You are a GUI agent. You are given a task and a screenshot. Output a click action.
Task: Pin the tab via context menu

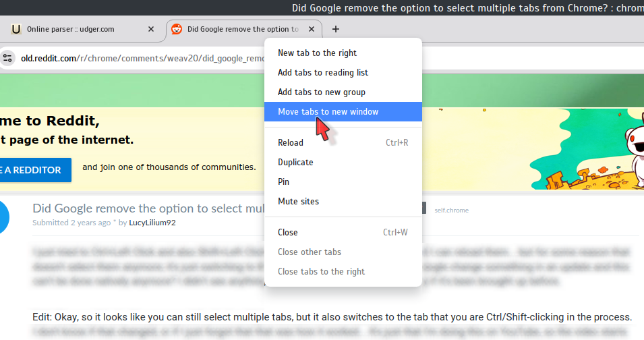pyautogui.click(x=283, y=181)
